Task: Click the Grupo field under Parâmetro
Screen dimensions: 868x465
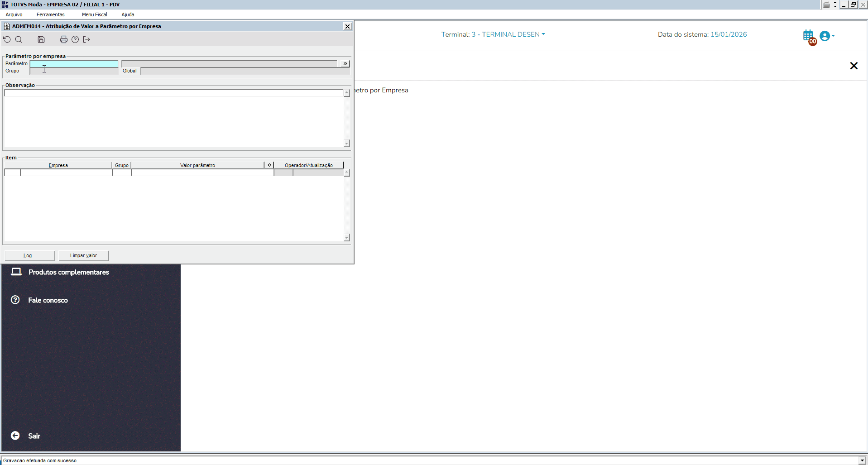Action: (74, 71)
